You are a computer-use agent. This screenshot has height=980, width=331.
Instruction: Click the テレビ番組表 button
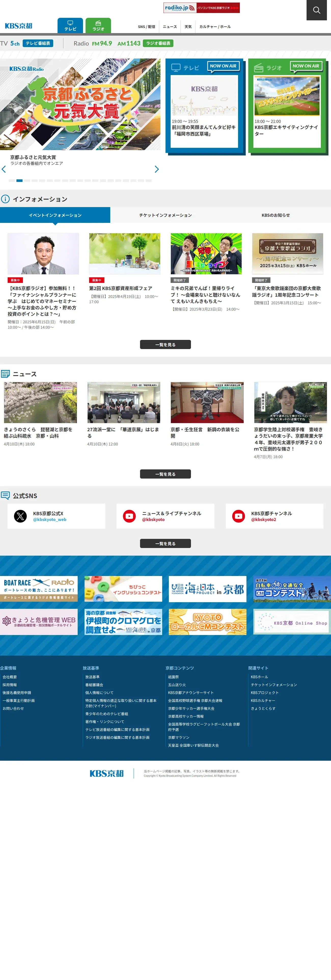(38, 43)
